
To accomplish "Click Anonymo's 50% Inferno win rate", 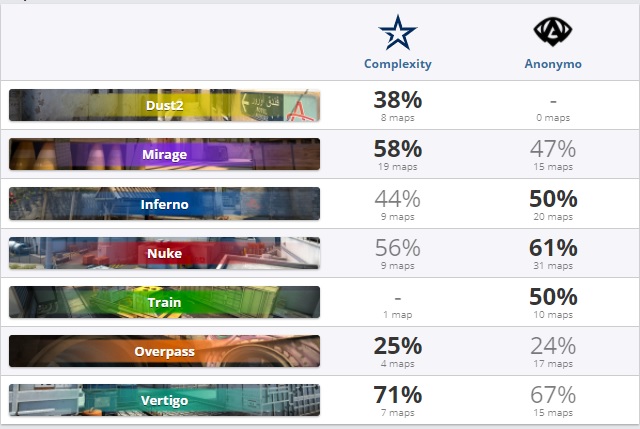I will point(553,198).
